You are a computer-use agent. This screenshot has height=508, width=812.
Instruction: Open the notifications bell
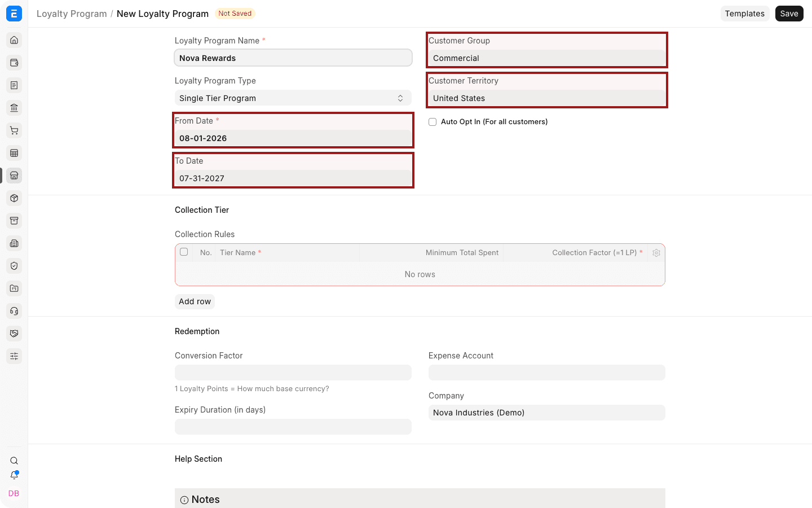14,475
